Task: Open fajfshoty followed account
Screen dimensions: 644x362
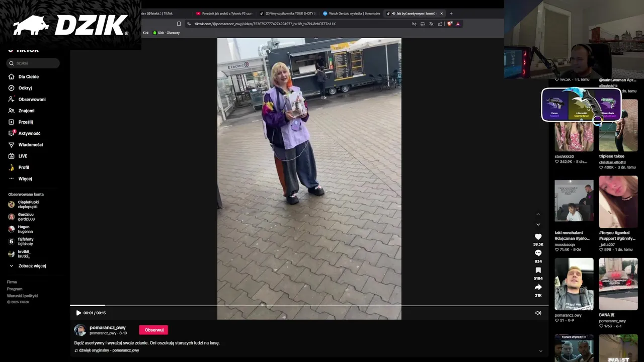Action: (x=26, y=241)
